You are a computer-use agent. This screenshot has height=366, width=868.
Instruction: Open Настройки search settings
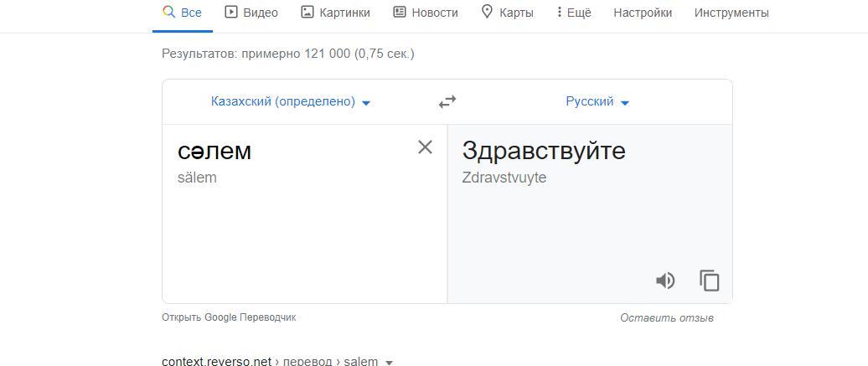point(643,13)
